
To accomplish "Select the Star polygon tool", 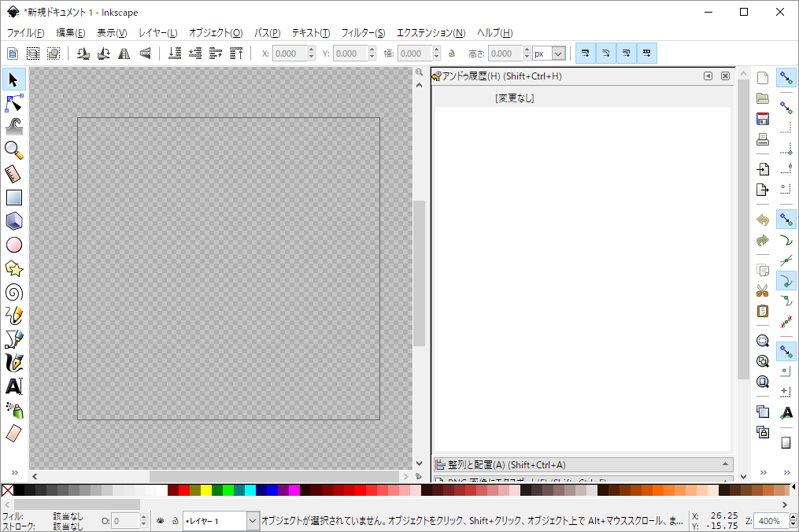I will (x=13, y=268).
